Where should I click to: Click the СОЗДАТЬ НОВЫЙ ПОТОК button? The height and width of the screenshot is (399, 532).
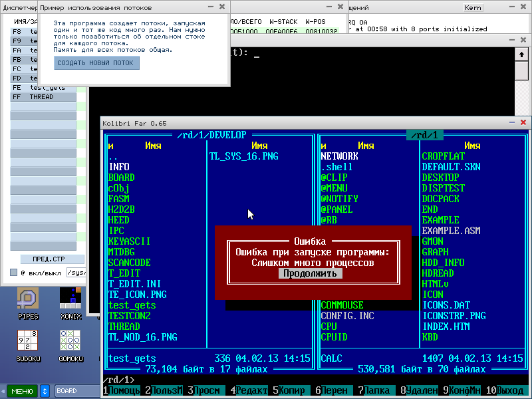(96, 63)
